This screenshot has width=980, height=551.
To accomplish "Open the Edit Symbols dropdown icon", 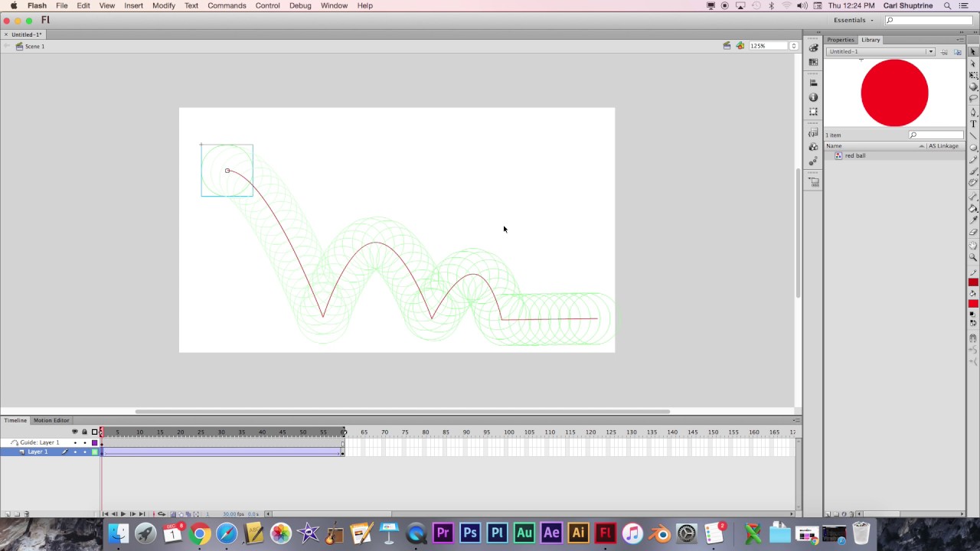I will (740, 46).
